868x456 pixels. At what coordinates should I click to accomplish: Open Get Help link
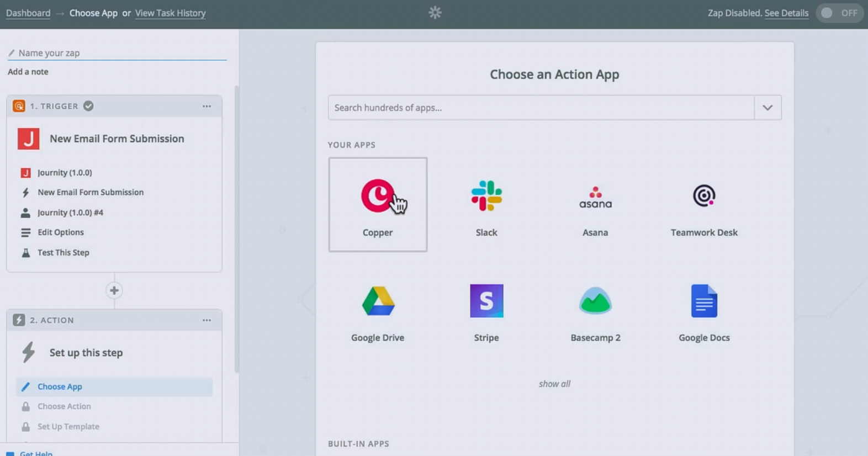click(x=36, y=453)
